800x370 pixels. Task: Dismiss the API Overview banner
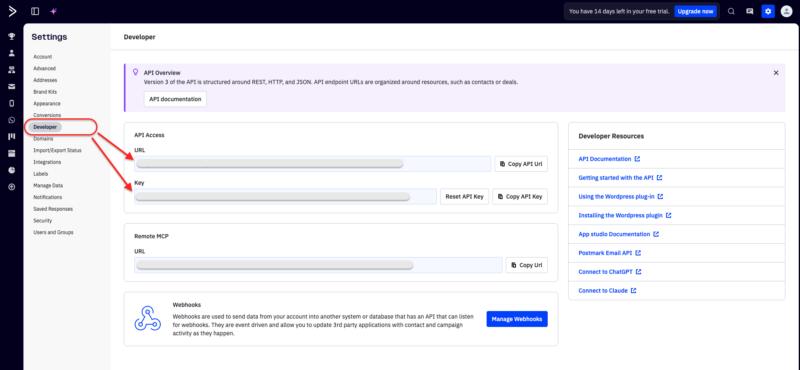[x=776, y=73]
